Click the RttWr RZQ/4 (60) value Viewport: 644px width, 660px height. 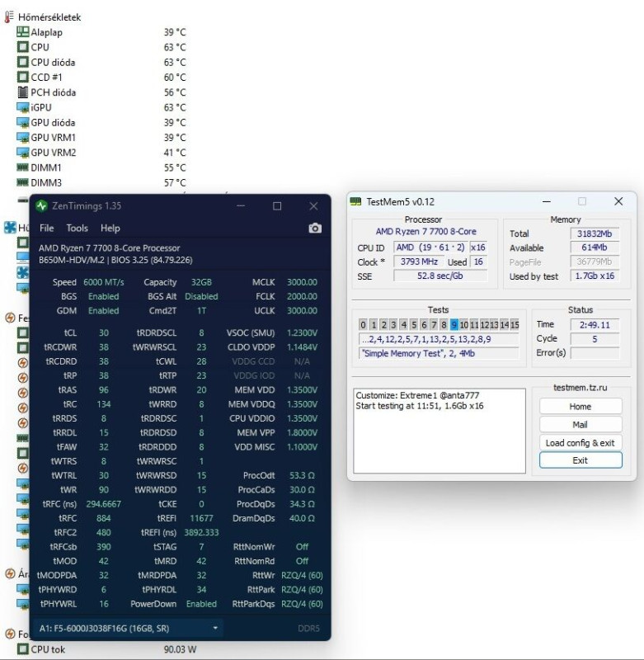302,575
